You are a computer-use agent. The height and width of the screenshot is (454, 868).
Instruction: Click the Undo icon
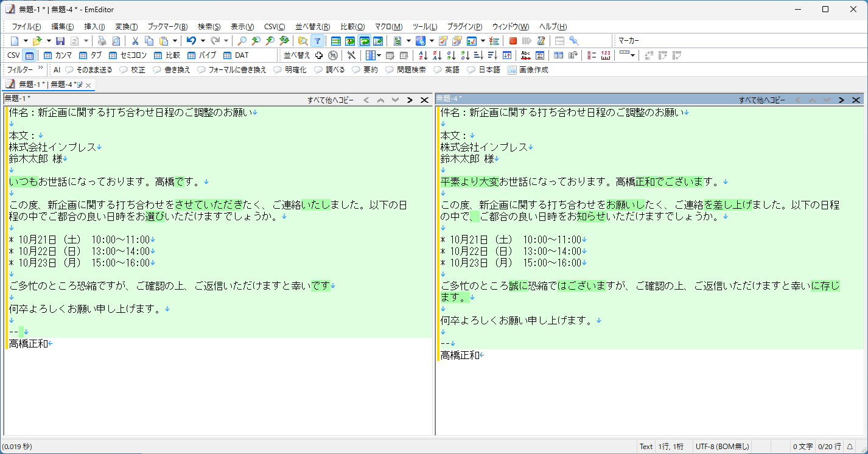coord(191,41)
